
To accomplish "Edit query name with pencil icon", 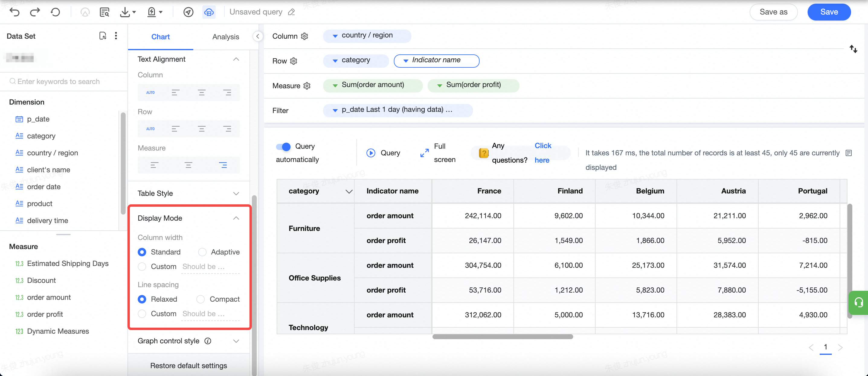I will click(291, 12).
